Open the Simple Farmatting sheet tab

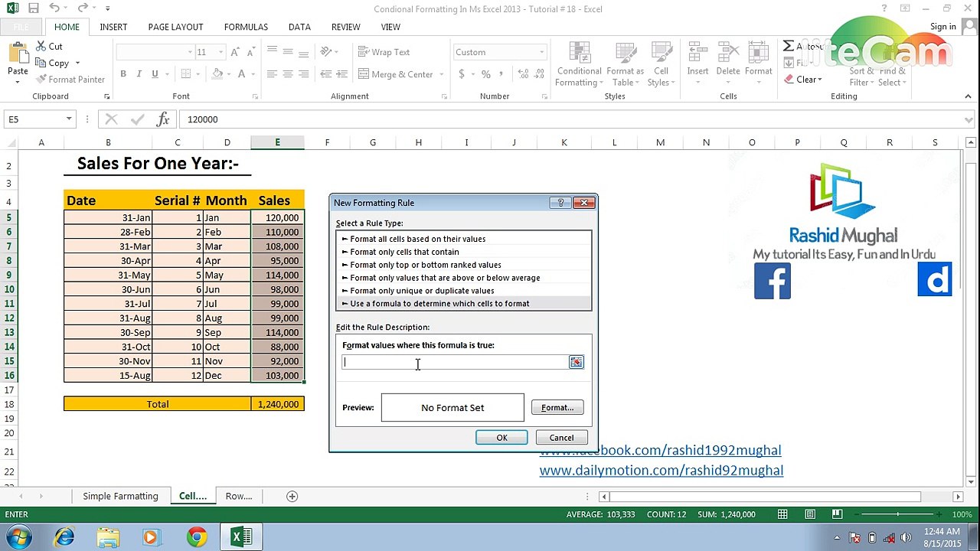pos(120,496)
